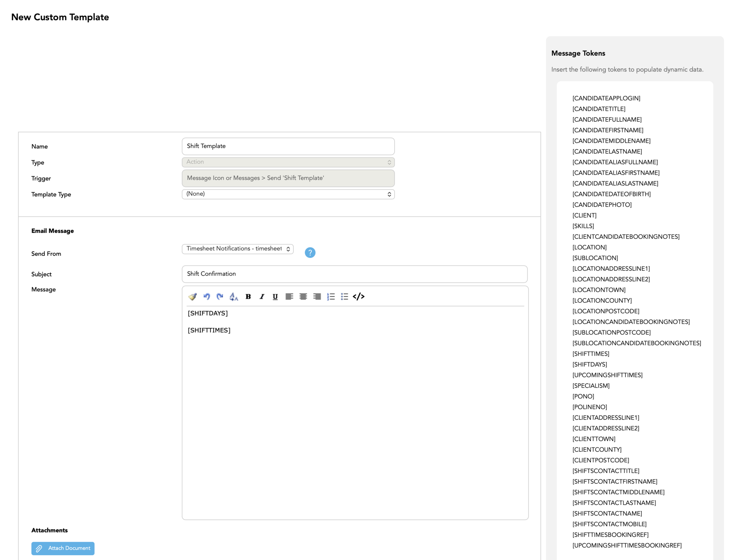Open the Type dropdown showing Action
This screenshot has width=729, height=560.
(x=288, y=162)
